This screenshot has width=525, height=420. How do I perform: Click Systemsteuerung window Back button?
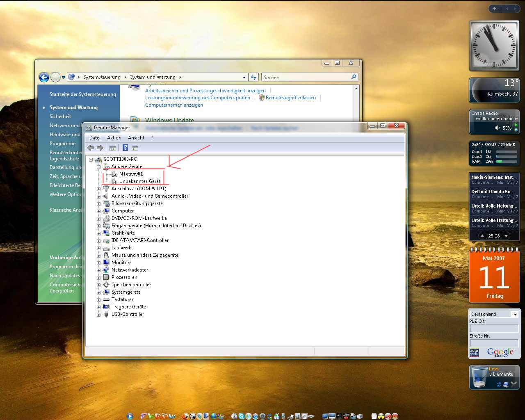coord(44,77)
